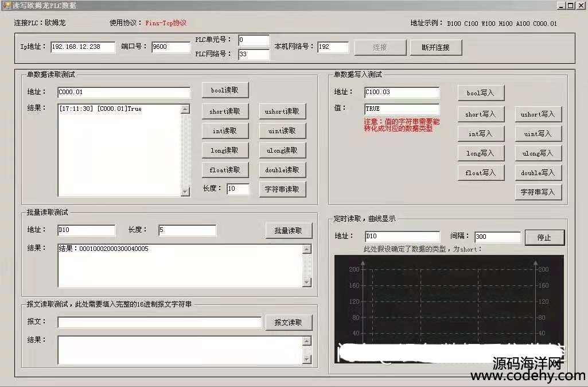Viewport: 588px width, 387px height.
Task: Click batch result text 00010002000300040005
Action: (x=114, y=249)
